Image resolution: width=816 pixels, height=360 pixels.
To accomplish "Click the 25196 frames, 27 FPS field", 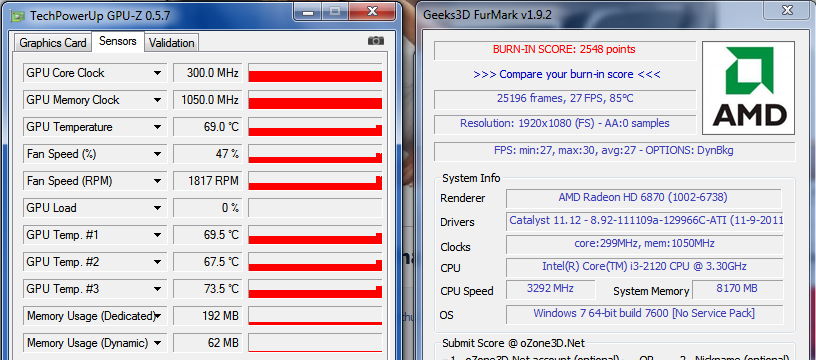I will [565, 99].
